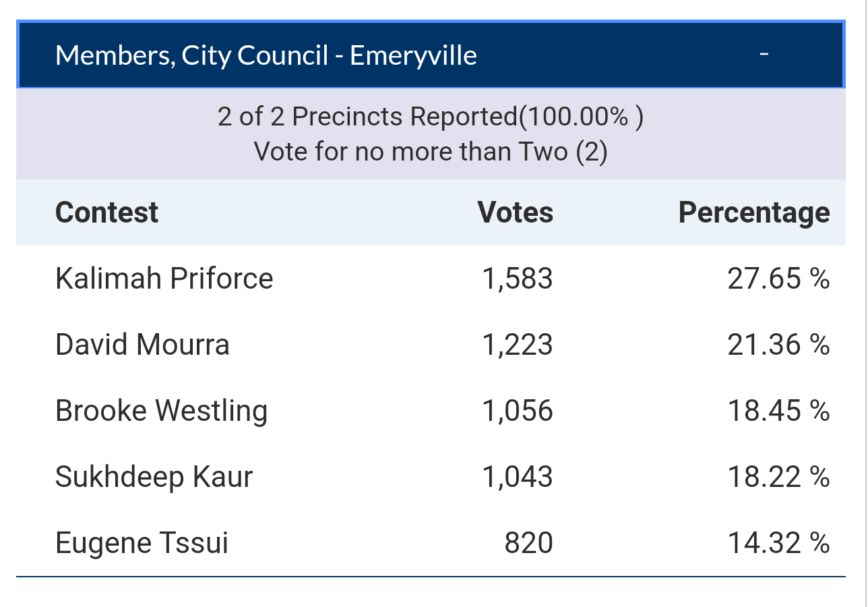The height and width of the screenshot is (607, 868).
Task: Click the 14.32 % percentage value
Action: tap(779, 543)
